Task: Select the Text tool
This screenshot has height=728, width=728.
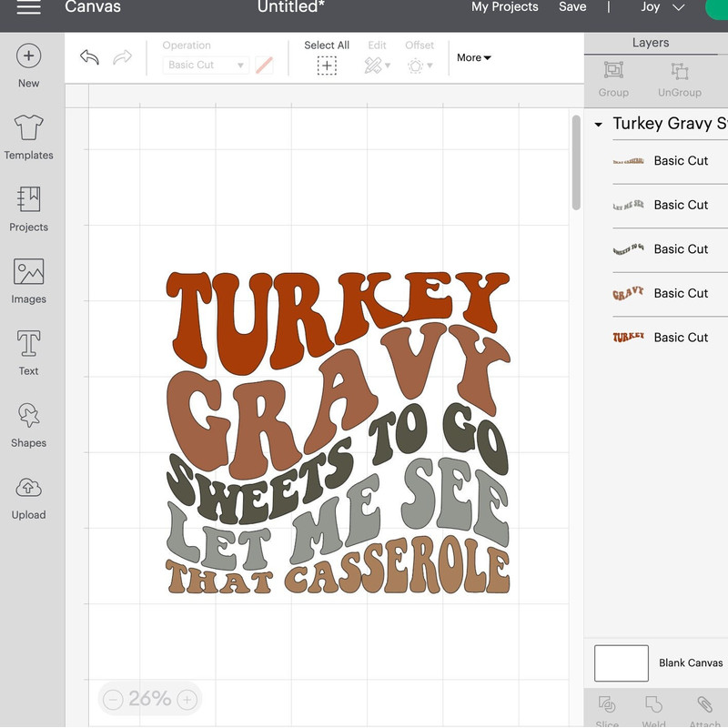Action: [x=28, y=345]
